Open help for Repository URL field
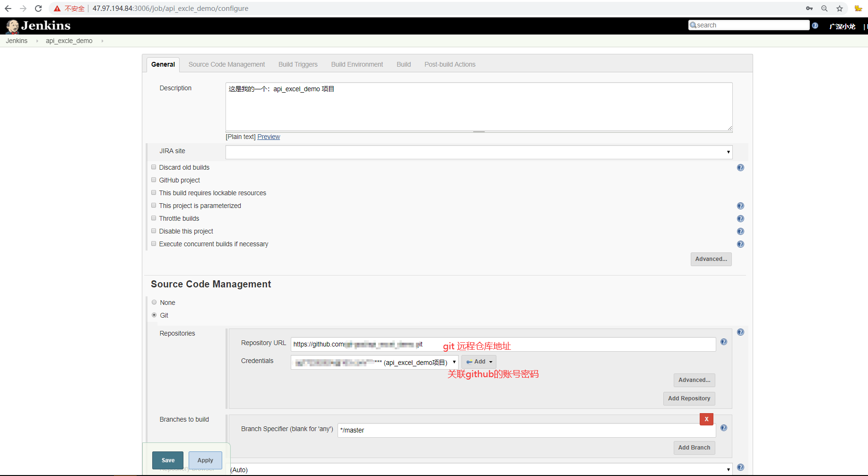The image size is (868, 476). pos(724,342)
